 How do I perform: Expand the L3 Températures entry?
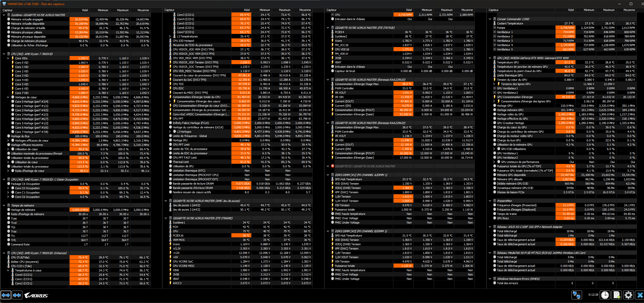click(x=170, y=36)
